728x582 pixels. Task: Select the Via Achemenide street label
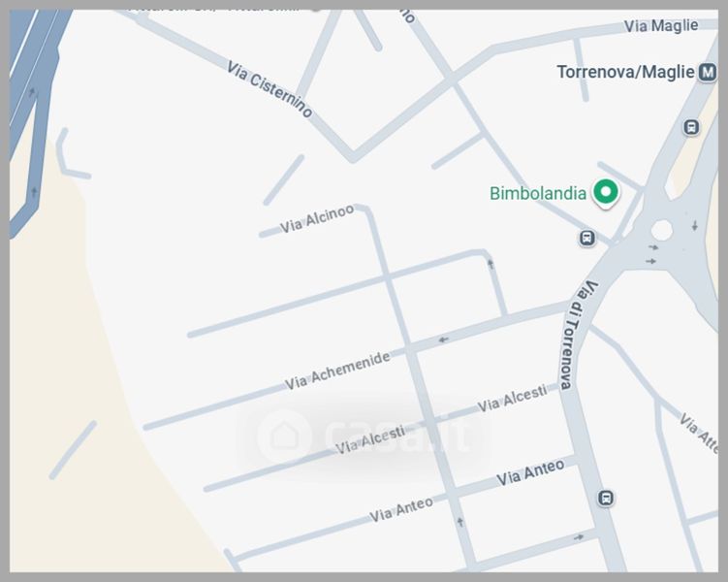coord(337,371)
